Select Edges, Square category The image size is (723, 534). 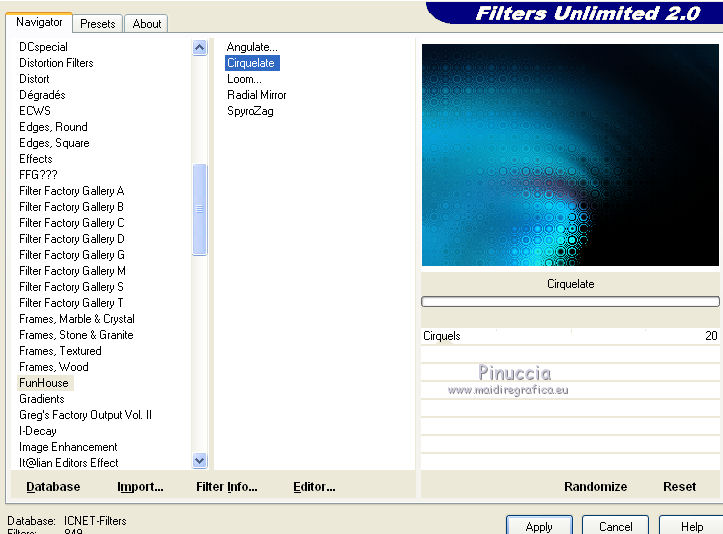coord(54,143)
